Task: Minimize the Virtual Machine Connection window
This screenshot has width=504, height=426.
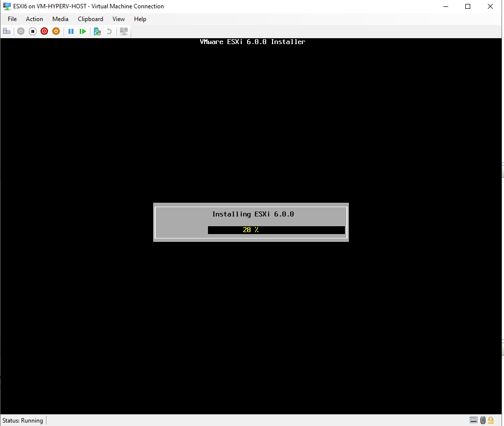Action: pyautogui.click(x=446, y=6)
